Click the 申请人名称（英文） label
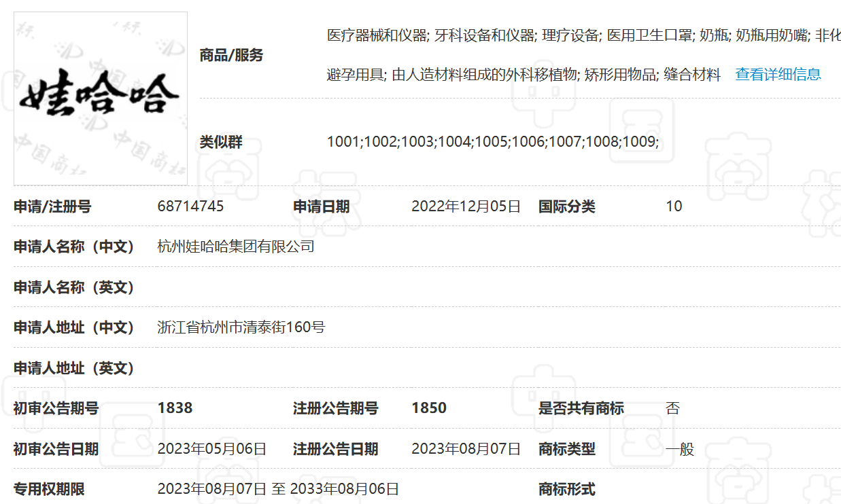Screen dimensions: 841x504 (75, 287)
